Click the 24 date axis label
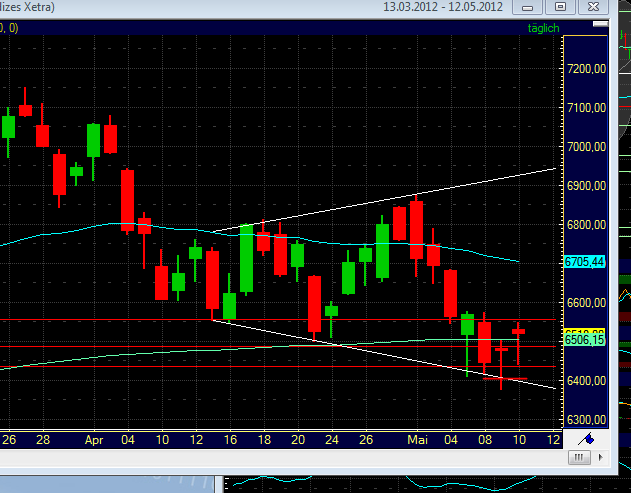Image resolution: width=631 pixels, height=493 pixels. [332, 440]
